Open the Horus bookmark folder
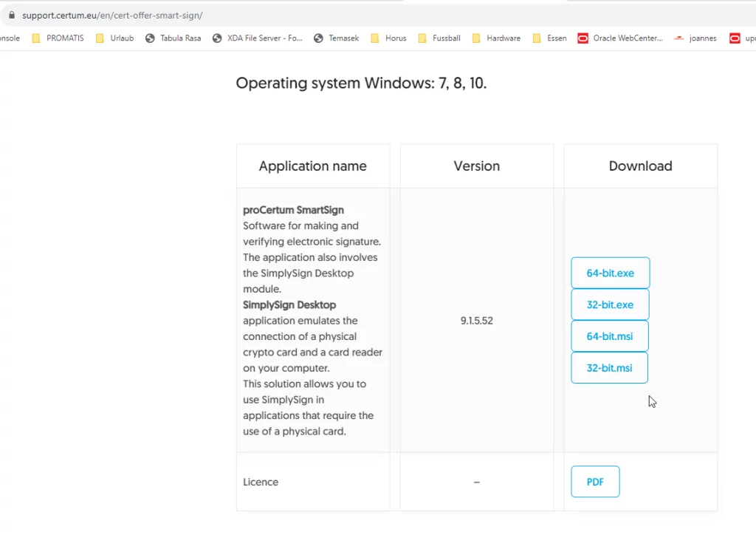Image resolution: width=756 pixels, height=535 pixels. pyautogui.click(x=388, y=38)
